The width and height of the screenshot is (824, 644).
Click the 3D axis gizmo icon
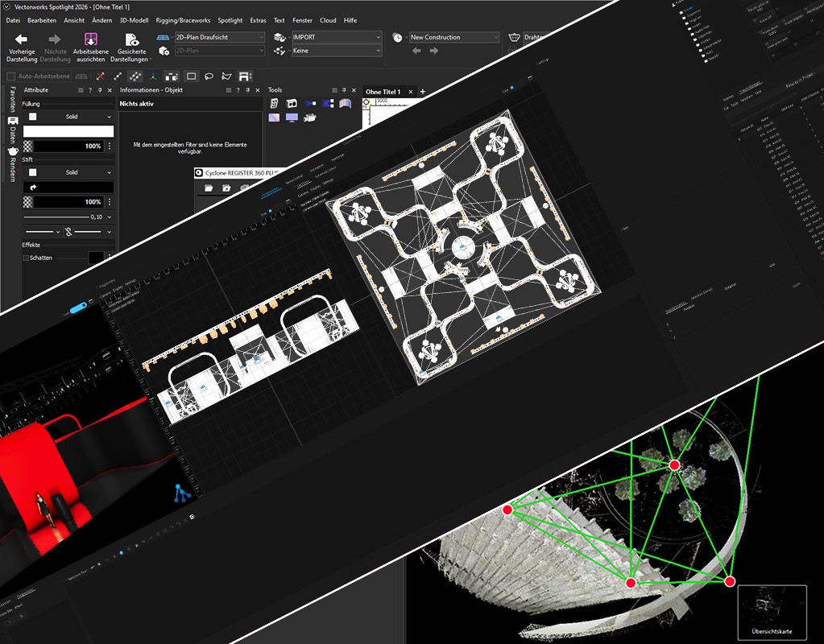coord(153,76)
